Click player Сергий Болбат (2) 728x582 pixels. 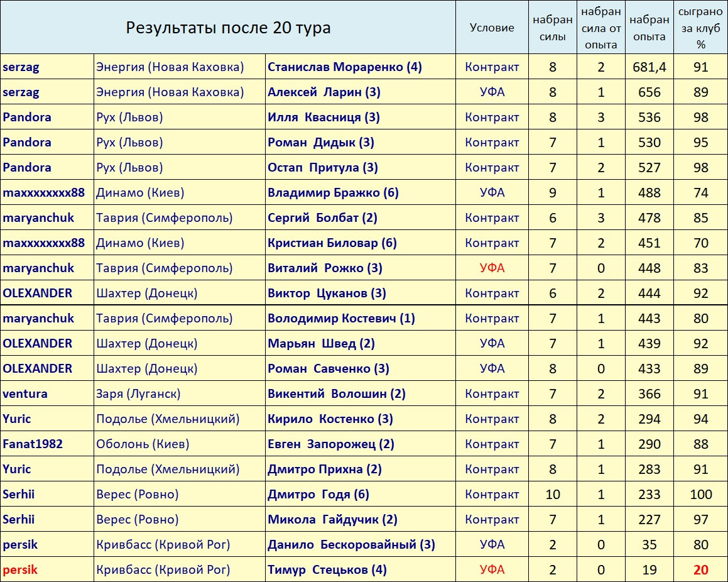[x=322, y=217]
